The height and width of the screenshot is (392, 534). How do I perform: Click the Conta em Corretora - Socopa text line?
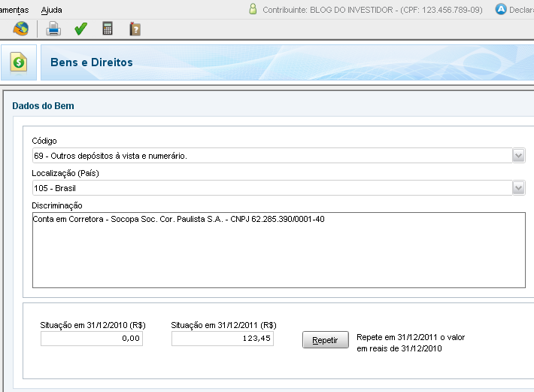coord(178,219)
